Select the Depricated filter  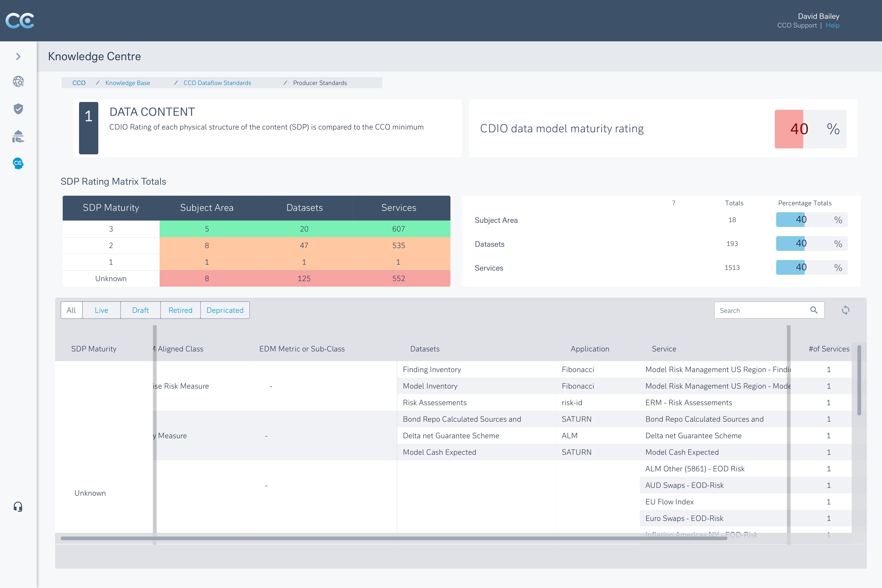225,310
